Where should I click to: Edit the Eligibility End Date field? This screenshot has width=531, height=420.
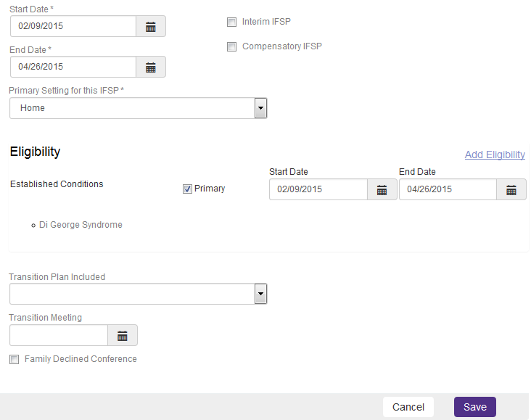(448, 189)
